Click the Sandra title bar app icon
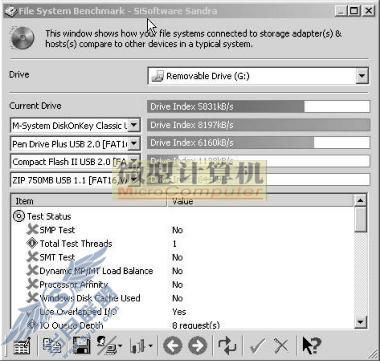This screenshot has width=380, height=361. tap(10, 11)
